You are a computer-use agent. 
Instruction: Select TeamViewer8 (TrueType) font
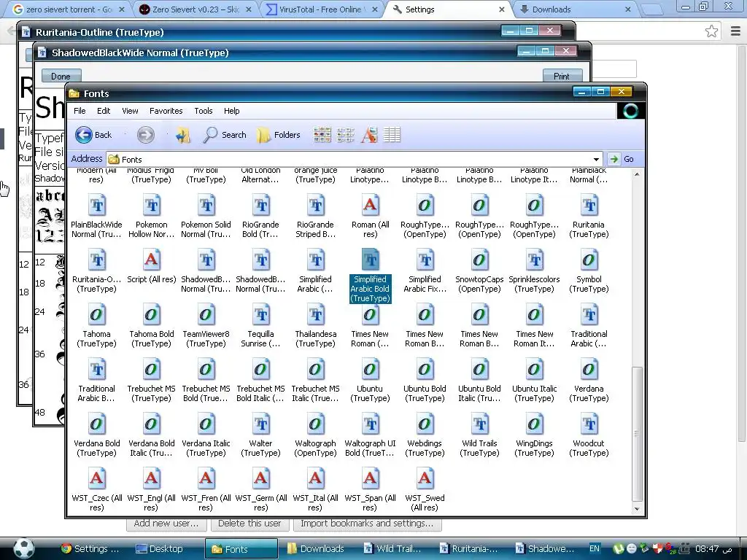tap(206, 326)
